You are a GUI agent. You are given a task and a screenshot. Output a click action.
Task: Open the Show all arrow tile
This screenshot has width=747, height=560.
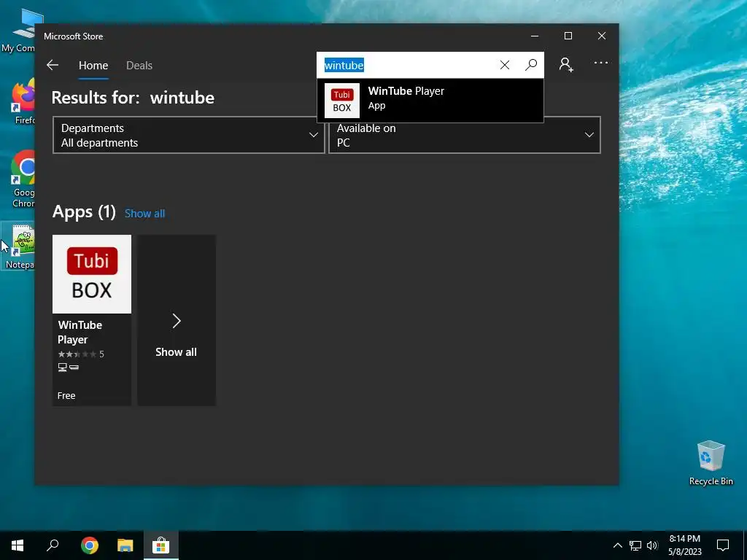(177, 320)
